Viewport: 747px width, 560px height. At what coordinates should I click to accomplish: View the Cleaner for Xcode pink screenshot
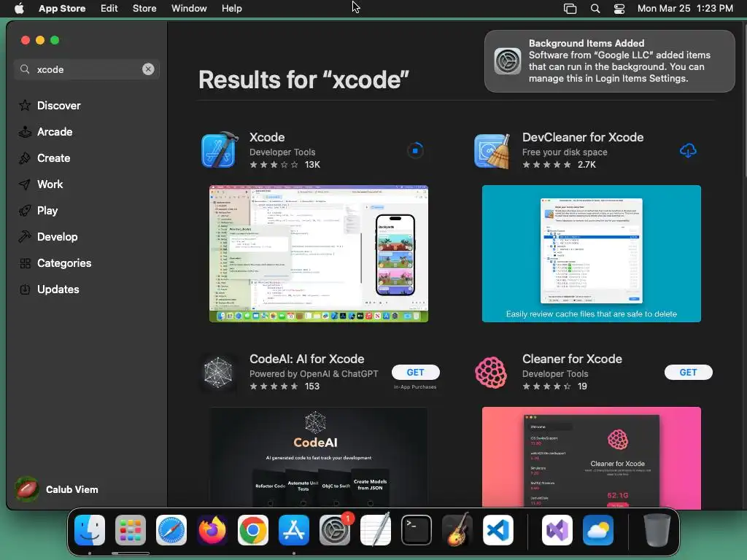(x=591, y=457)
